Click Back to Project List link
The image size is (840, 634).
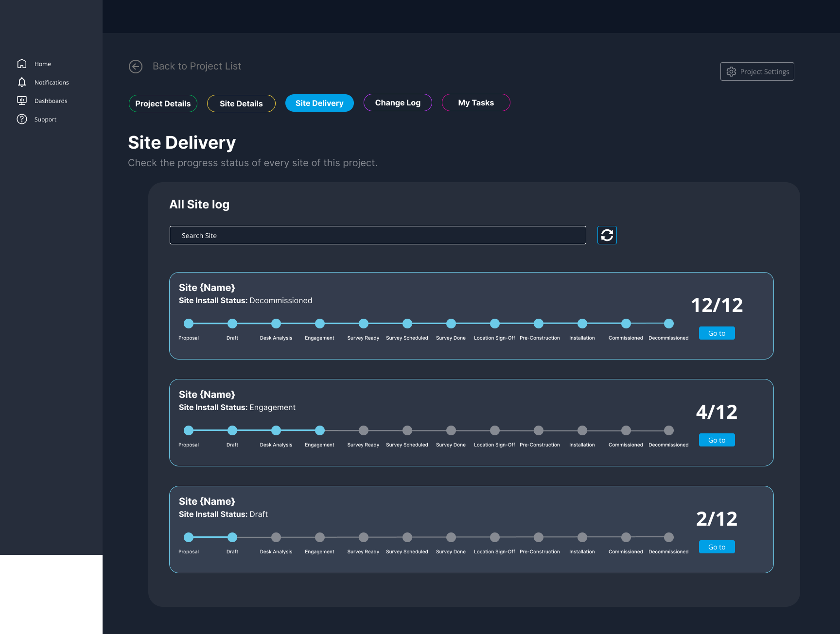(197, 66)
